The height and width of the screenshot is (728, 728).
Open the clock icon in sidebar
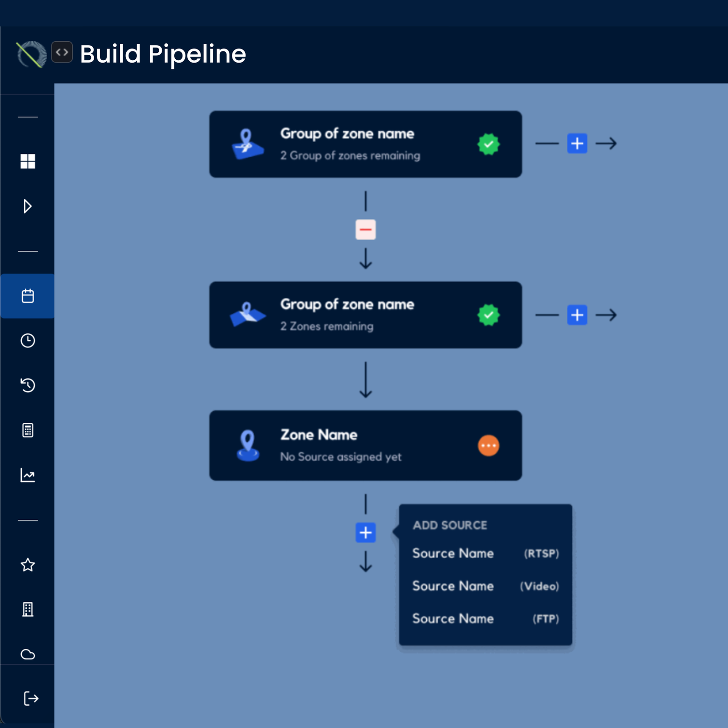pyautogui.click(x=28, y=341)
